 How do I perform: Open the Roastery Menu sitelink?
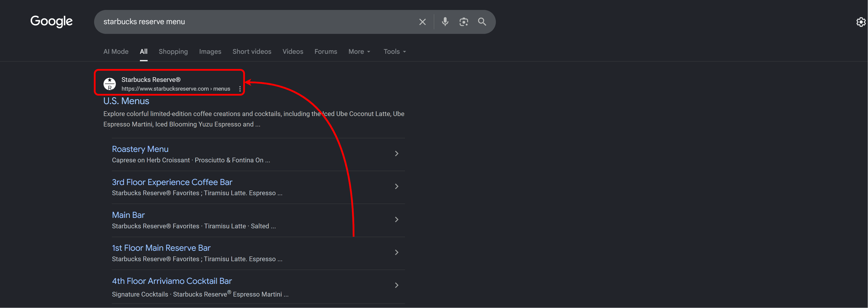click(x=140, y=149)
